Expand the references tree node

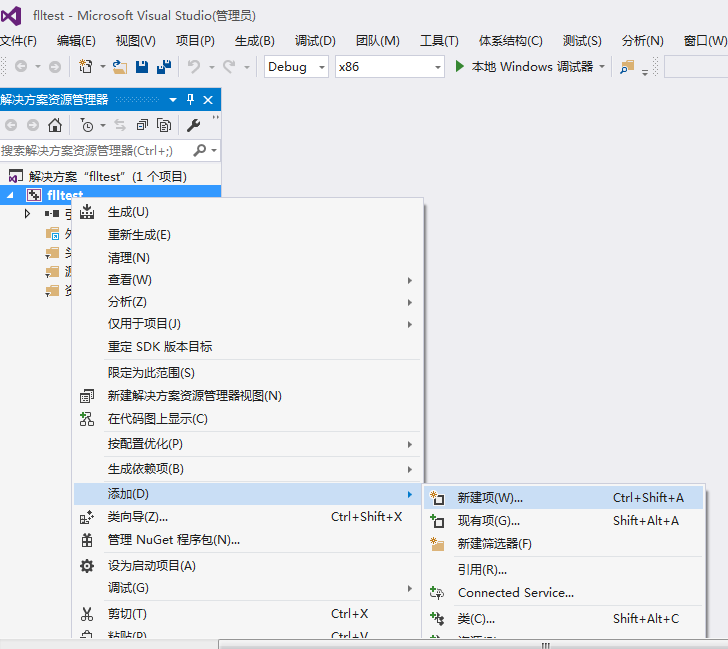click(x=27, y=214)
